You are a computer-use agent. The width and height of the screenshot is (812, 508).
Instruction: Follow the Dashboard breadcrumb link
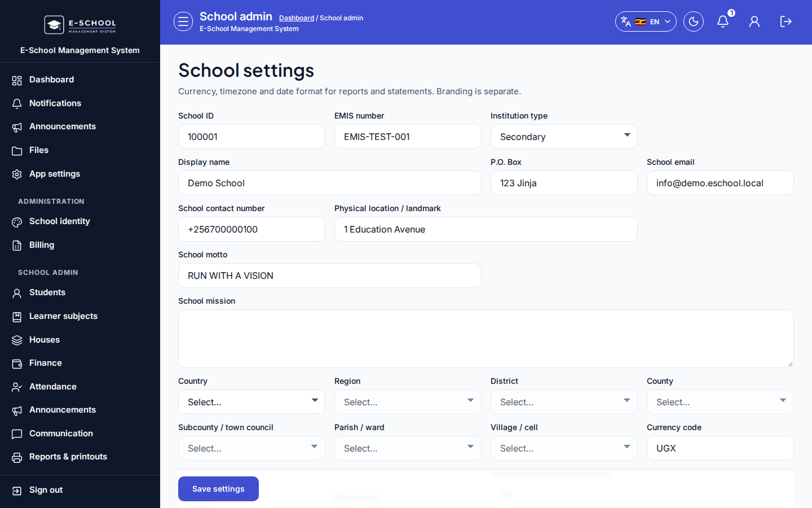click(x=297, y=18)
